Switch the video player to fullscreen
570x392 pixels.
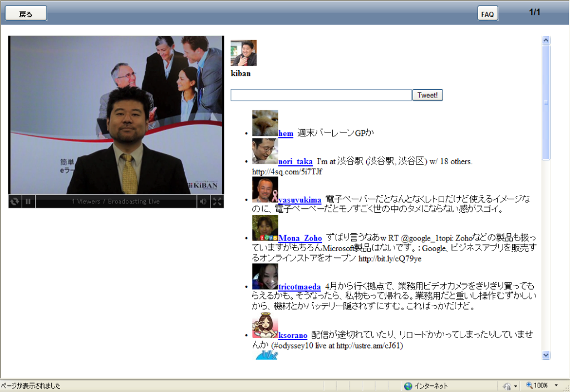tap(218, 202)
